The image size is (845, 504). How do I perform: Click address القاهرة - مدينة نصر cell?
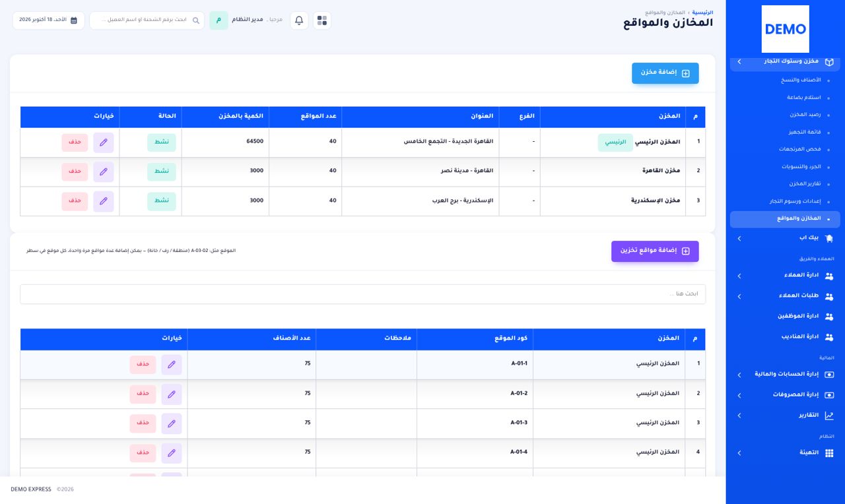coord(421,172)
